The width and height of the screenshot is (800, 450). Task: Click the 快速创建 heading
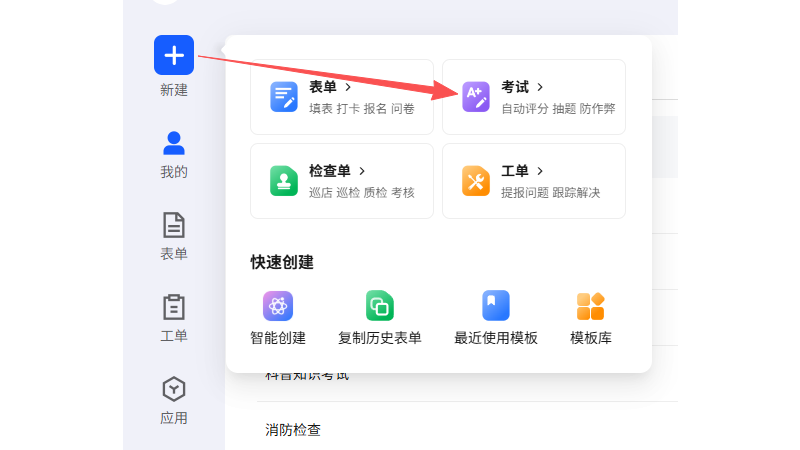pyautogui.click(x=282, y=262)
